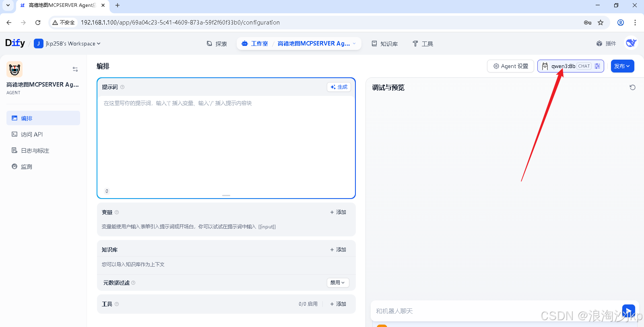Click the J workspace avatar badge
Viewport: 644px width, 327px height.
pyautogui.click(x=38, y=43)
